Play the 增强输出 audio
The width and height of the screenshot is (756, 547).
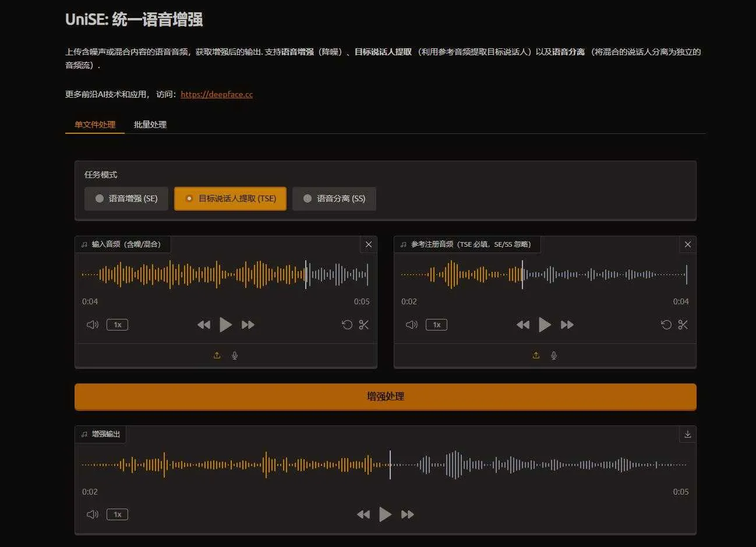[385, 514]
